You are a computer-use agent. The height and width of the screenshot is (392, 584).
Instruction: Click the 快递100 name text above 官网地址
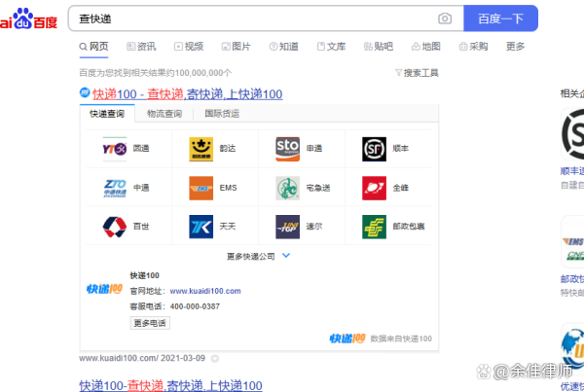(144, 276)
